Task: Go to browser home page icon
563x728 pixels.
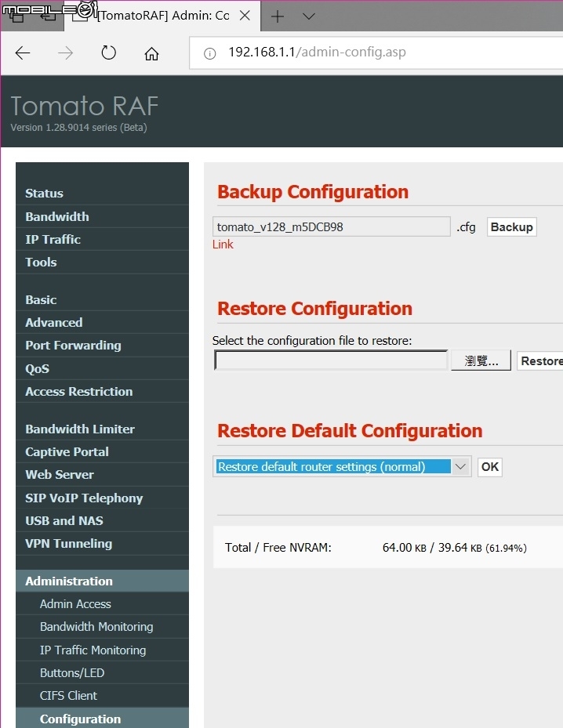Action: 151,53
